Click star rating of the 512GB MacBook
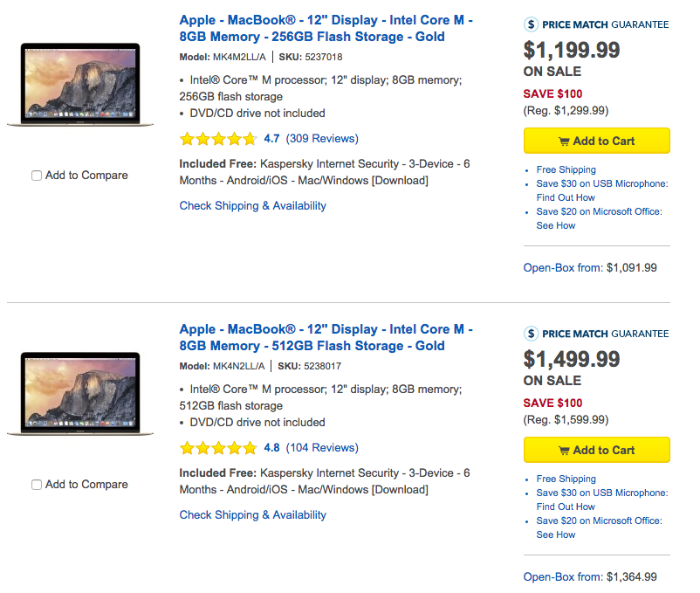 pos(218,448)
